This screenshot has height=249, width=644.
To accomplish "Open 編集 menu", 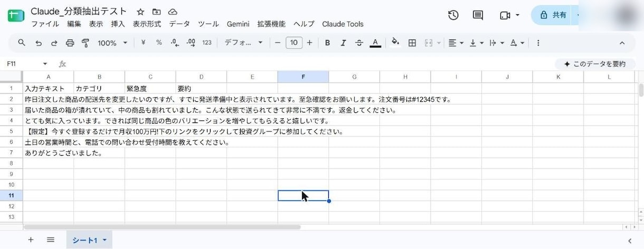I will point(74,24).
